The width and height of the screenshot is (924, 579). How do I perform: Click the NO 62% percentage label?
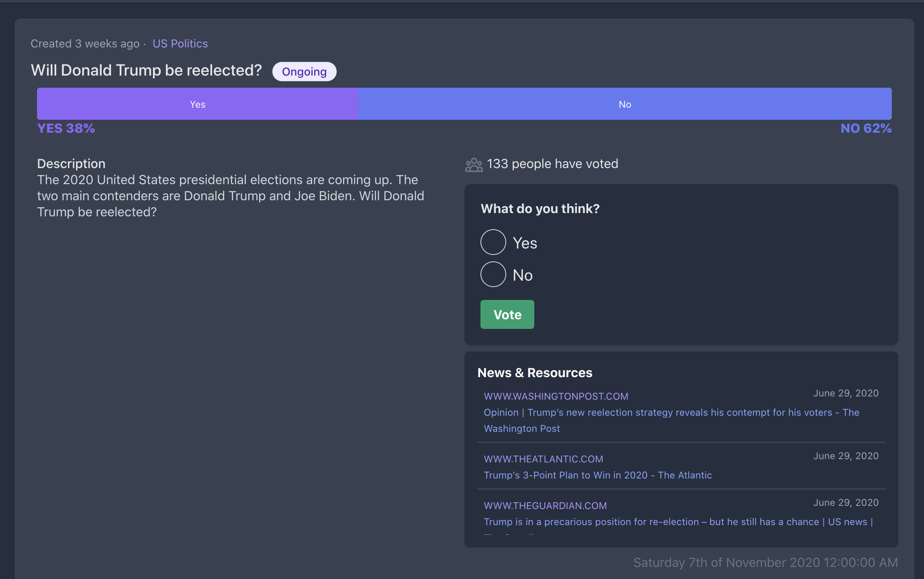[866, 128]
